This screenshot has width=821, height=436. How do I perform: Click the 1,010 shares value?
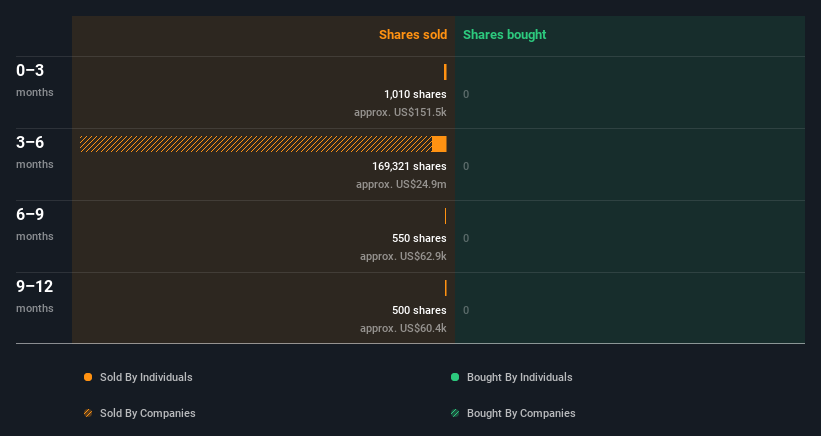click(x=415, y=94)
